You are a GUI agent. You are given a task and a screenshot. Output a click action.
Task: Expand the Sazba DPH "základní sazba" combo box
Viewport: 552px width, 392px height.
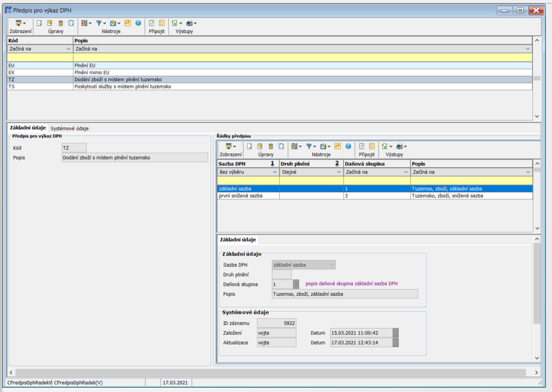(332, 265)
